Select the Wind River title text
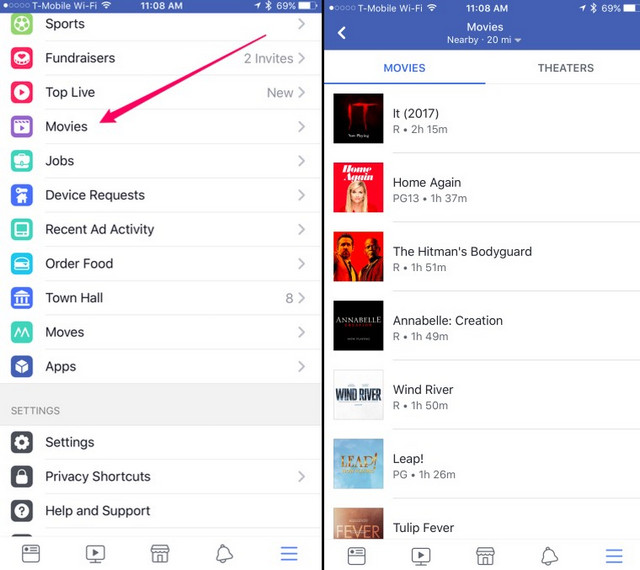This screenshot has width=640, height=570. [423, 390]
